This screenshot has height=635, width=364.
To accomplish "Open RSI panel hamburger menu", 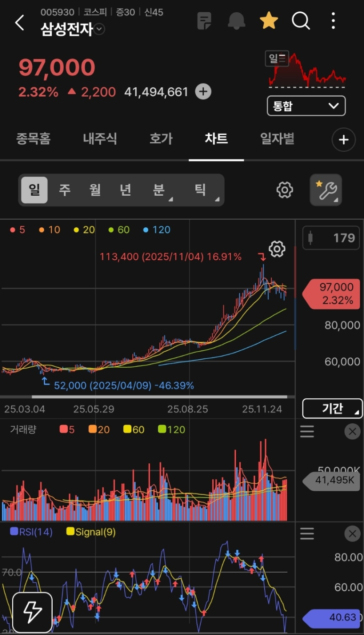I will point(307,534).
